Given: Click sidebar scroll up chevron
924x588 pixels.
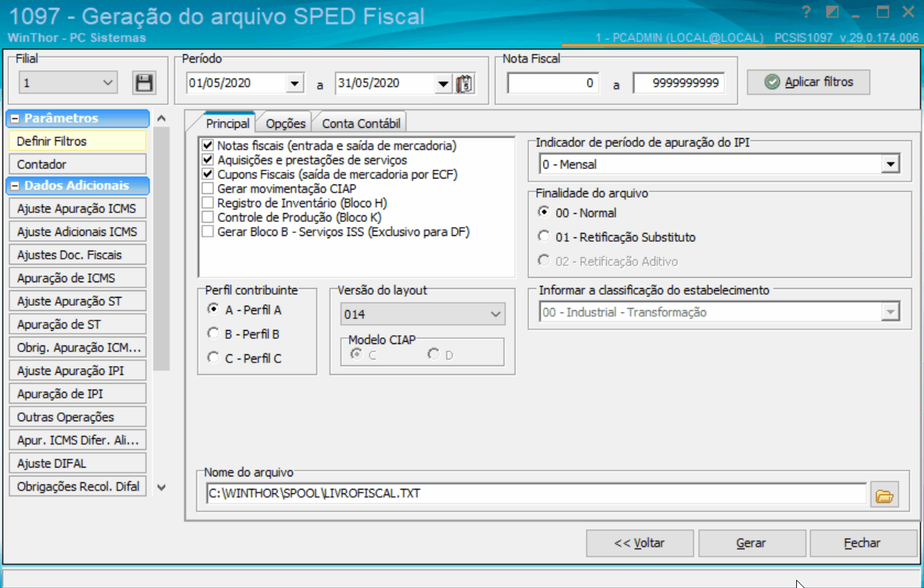Looking at the screenshot, I should [x=162, y=118].
